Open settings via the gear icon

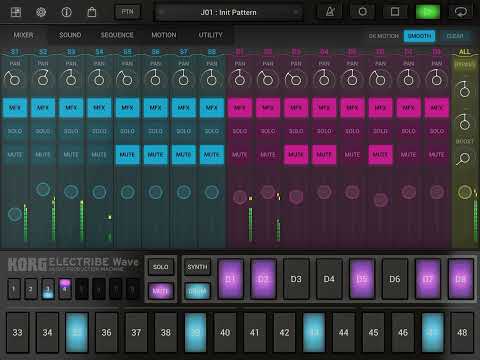[x=41, y=12]
